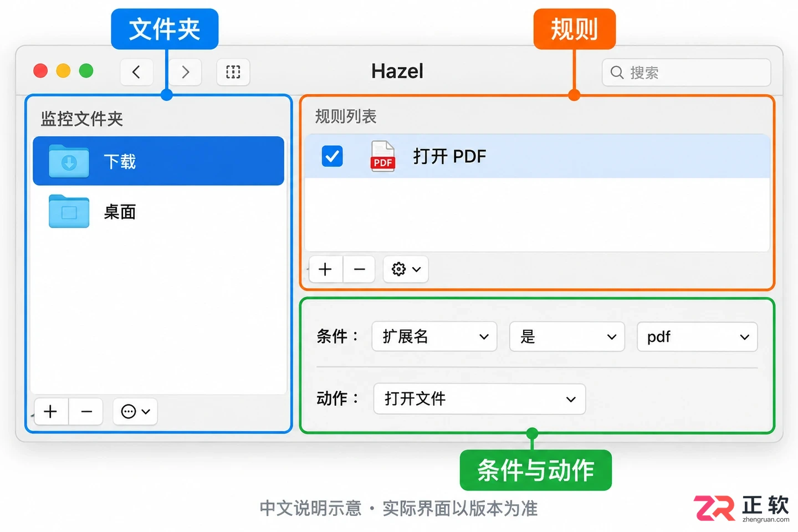Viewport: 798px width, 532px height.
Task: Open the 打开文件 action dropdown
Action: (x=480, y=399)
